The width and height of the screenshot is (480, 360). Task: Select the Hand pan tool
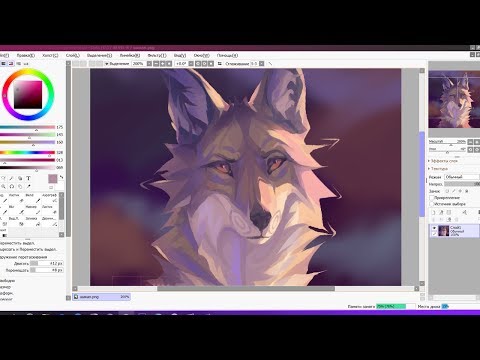coord(20,186)
